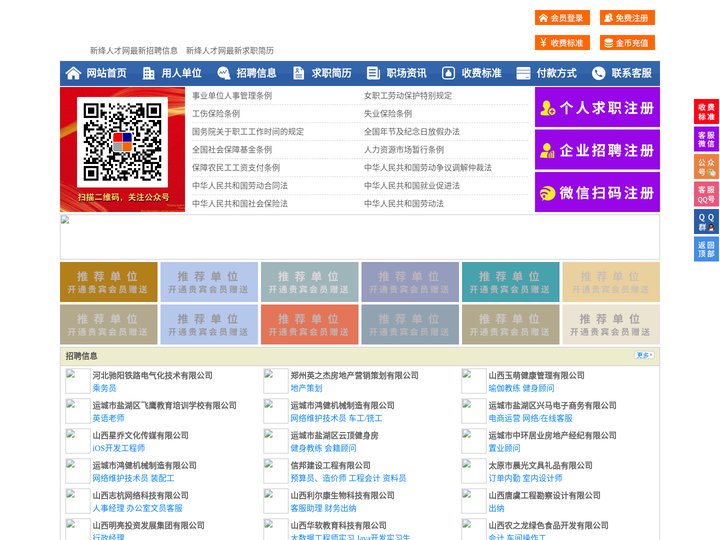
Task: Click the orange-red 推荐单位 tile
Action: 309,324
